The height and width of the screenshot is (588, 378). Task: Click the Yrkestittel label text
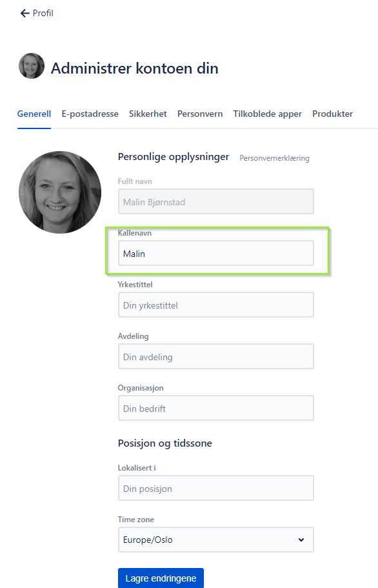tap(135, 285)
